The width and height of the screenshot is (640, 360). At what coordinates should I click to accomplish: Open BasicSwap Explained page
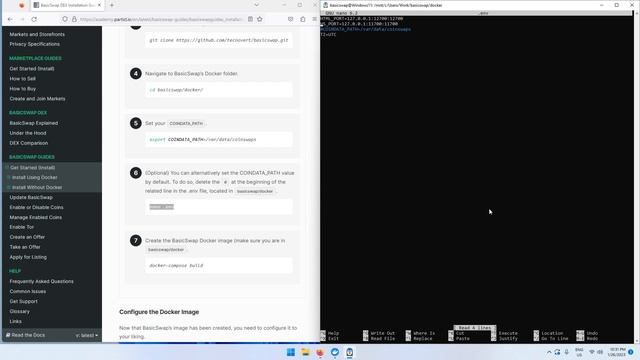coord(33,123)
